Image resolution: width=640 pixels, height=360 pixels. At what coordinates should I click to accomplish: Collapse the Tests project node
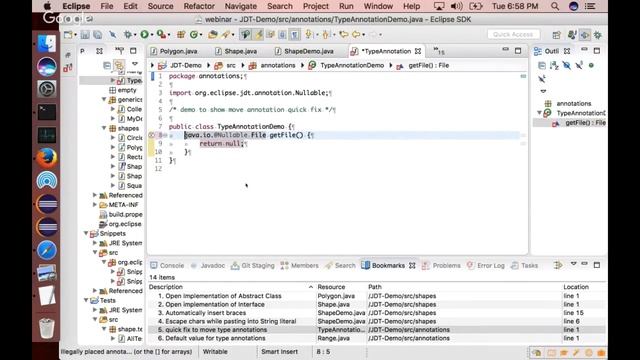click(x=86, y=300)
